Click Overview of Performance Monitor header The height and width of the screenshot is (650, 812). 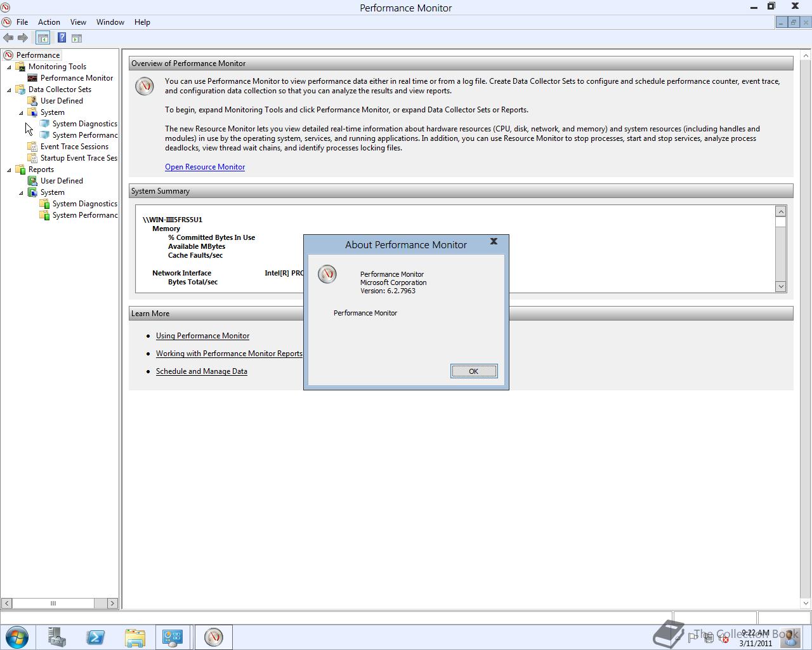(x=461, y=63)
